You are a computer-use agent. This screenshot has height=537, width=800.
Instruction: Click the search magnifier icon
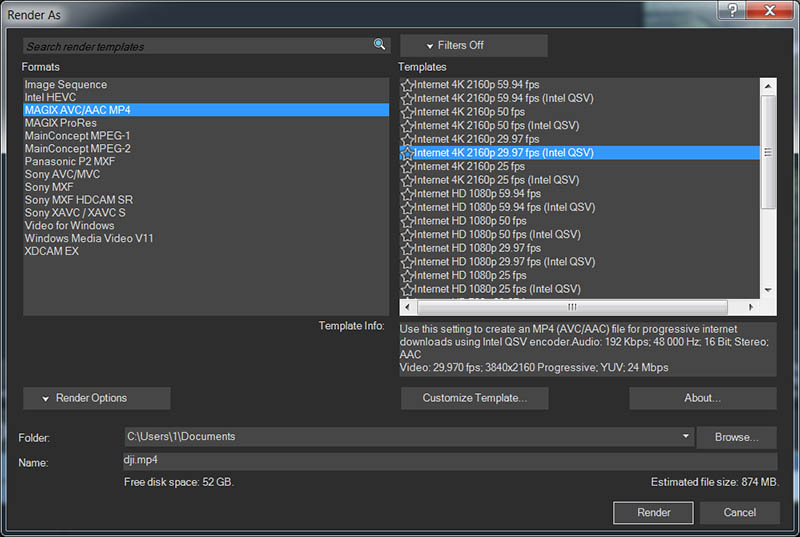(x=379, y=44)
